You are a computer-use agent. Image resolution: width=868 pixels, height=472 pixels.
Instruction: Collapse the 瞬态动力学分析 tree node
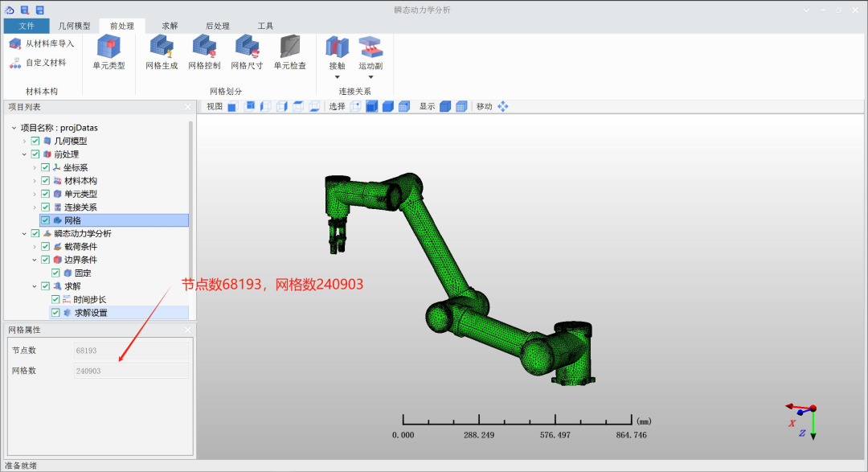coord(24,234)
